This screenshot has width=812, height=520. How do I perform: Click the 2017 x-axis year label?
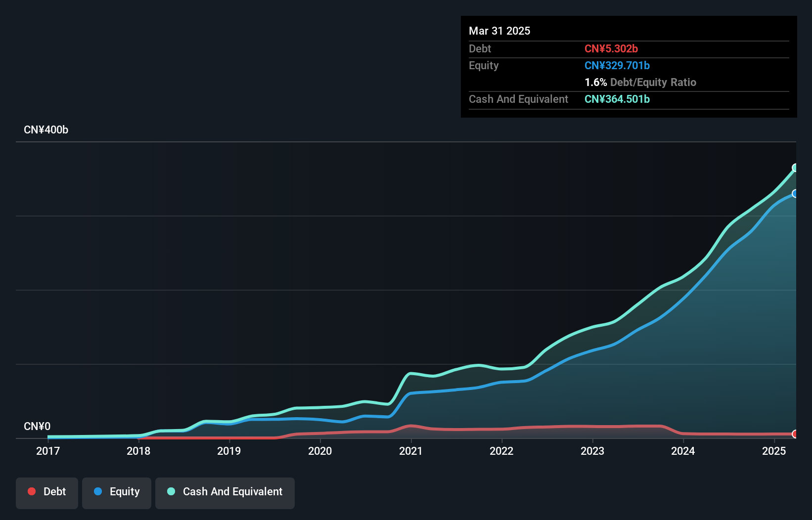tap(48, 451)
